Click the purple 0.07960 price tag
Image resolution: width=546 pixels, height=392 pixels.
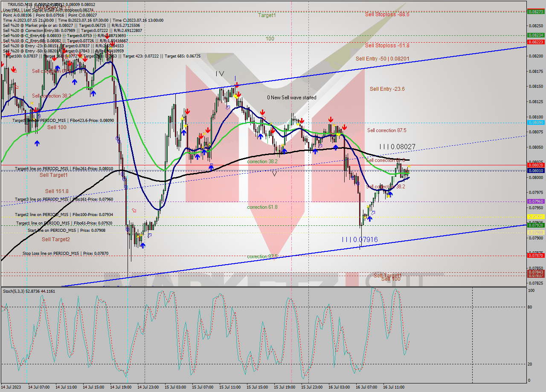(x=536, y=201)
